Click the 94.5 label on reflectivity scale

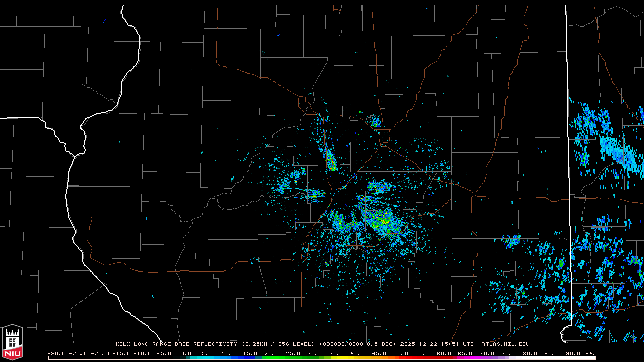(591, 353)
